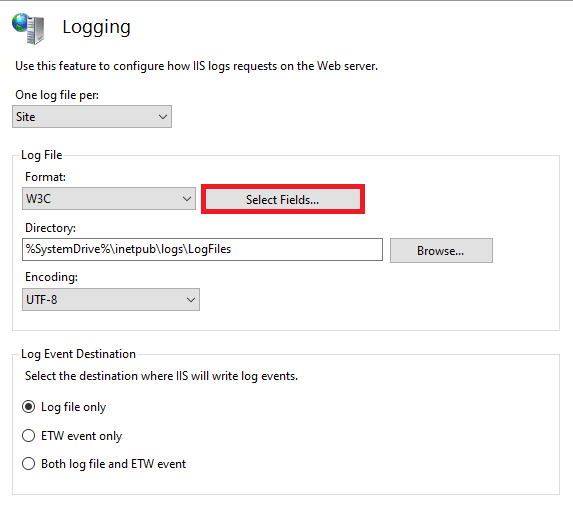Select the Log file only radio button

click(x=29, y=407)
